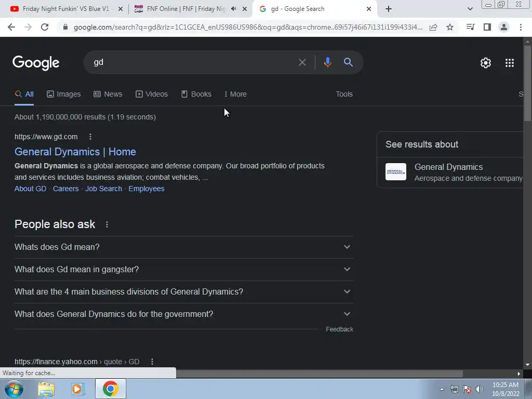Viewport: 532px width, 399px height.
Task: Switch to the News tab
Action: [108, 95]
